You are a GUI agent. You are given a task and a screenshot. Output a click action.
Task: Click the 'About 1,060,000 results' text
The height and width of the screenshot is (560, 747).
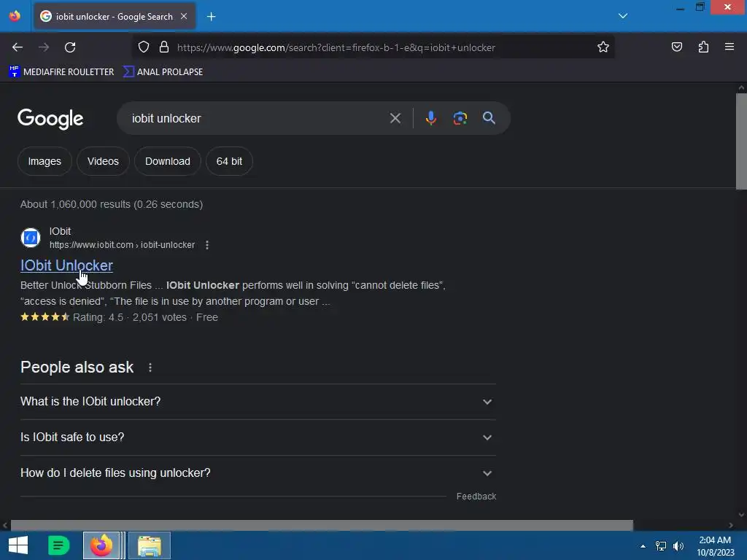pyautogui.click(x=112, y=204)
